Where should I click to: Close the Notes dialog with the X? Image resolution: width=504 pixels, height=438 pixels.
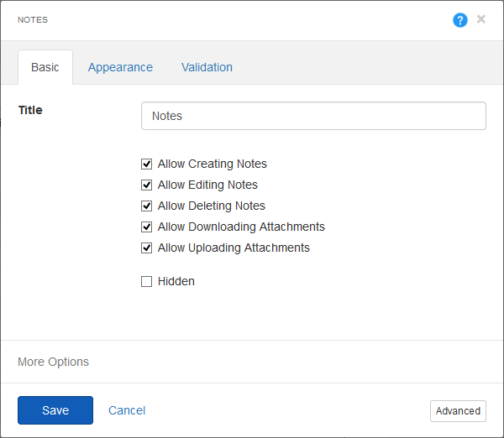coord(480,19)
